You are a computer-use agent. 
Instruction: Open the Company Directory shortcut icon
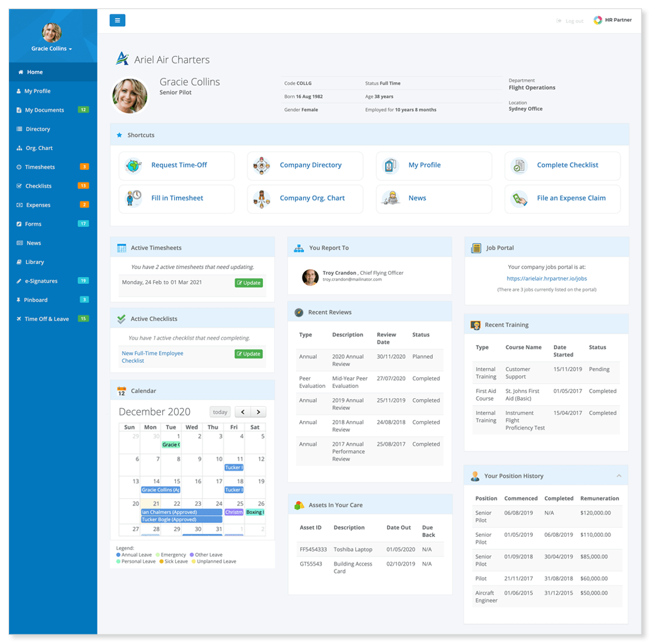click(x=262, y=166)
